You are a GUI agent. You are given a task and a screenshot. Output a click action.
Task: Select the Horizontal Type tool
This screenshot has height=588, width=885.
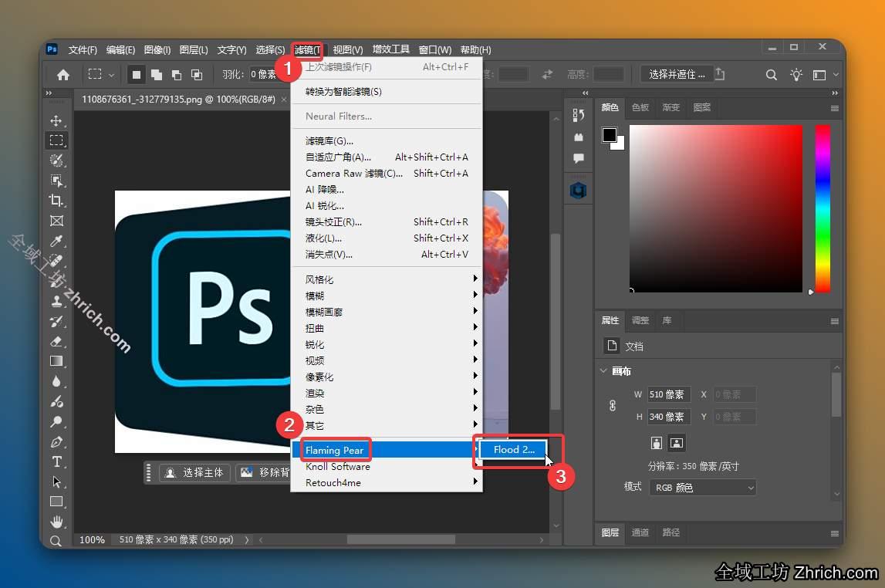[x=56, y=461]
